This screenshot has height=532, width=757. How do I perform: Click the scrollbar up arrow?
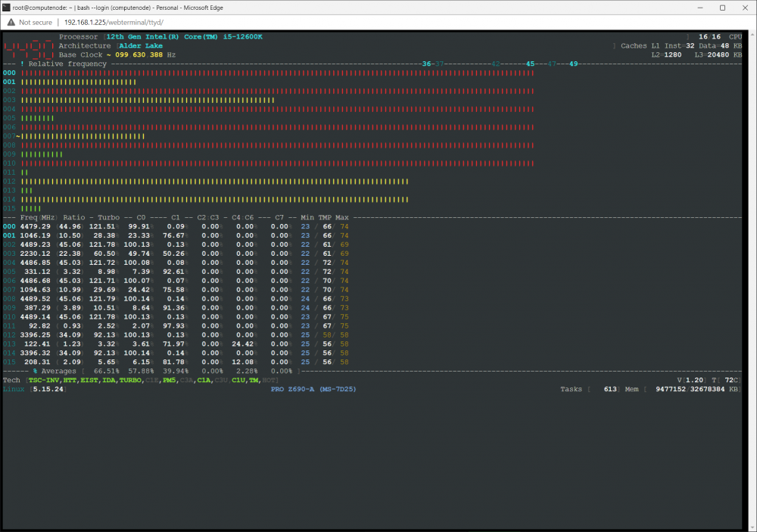[x=752, y=35]
